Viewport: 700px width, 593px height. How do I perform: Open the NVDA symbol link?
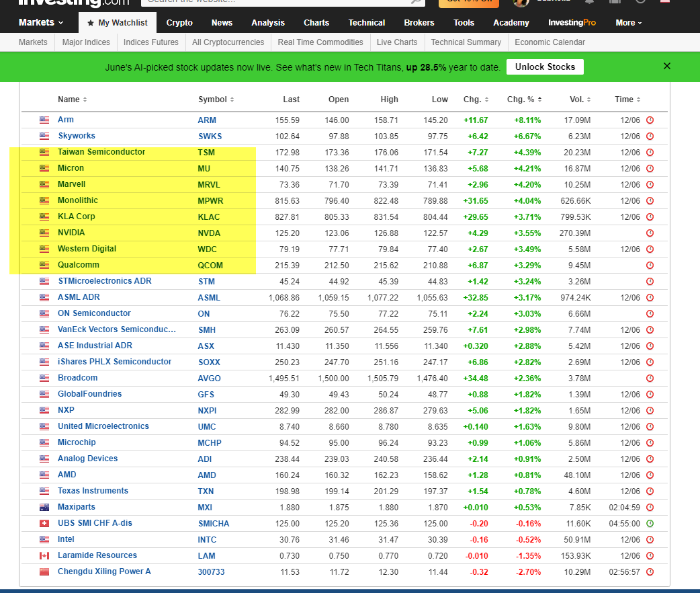pyautogui.click(x=209, y=233)
